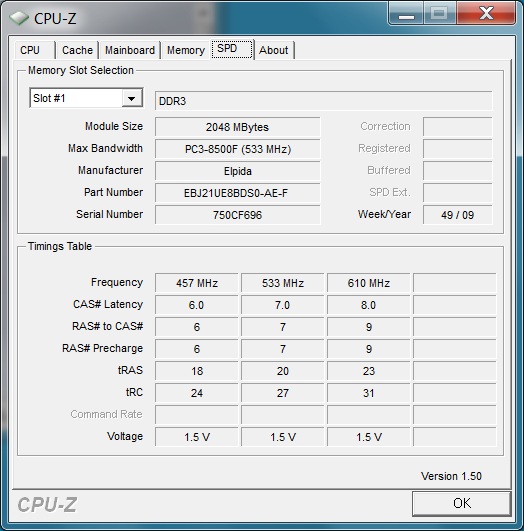Click part number EBJ21UE8BDS0-AE-F
524x531 pixels.
237,193
